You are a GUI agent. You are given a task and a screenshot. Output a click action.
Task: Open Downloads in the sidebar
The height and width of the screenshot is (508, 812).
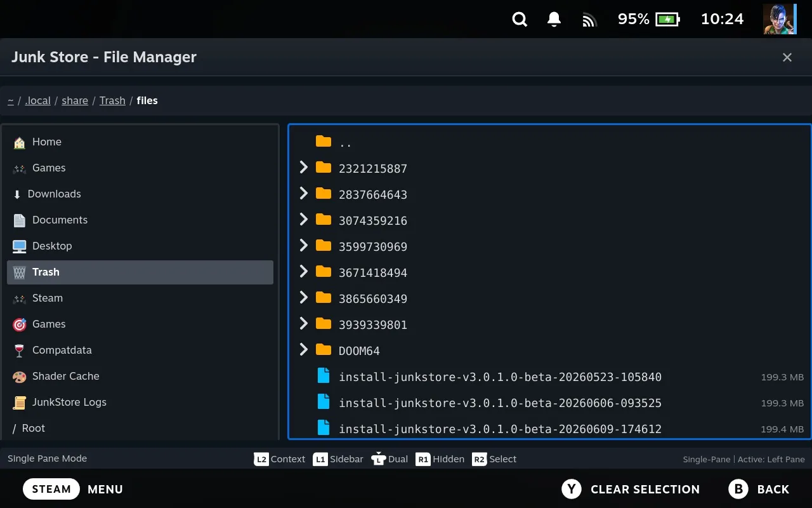tap(140, 194)
